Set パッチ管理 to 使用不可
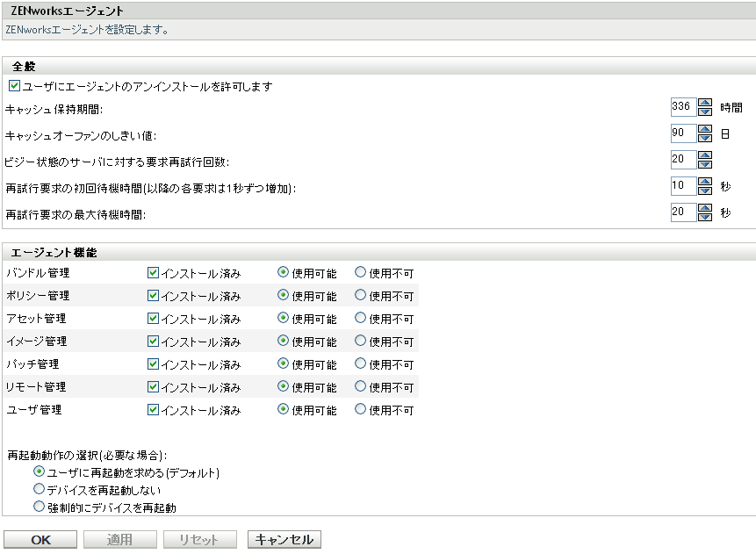The image size is (756, 554). [360, 363]
